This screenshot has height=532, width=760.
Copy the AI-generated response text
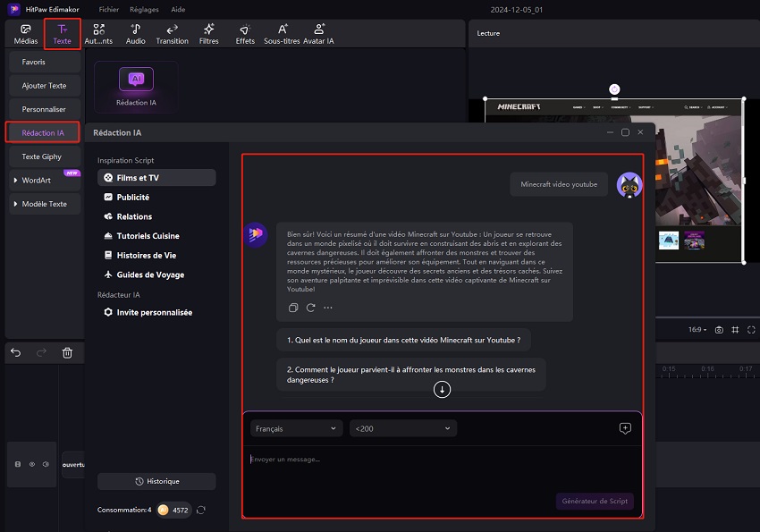[293, 308]
